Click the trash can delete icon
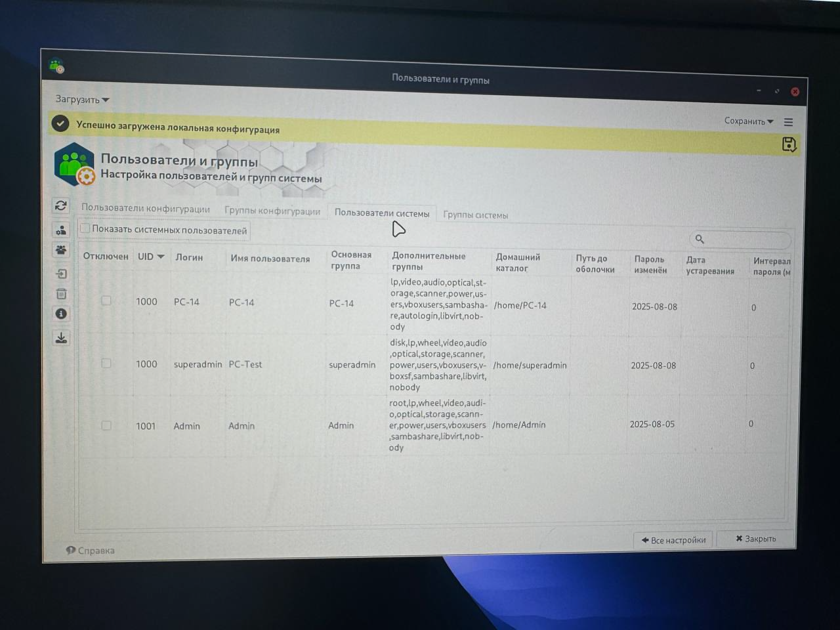This screenshot has height=630, width=840. point(61,294)
